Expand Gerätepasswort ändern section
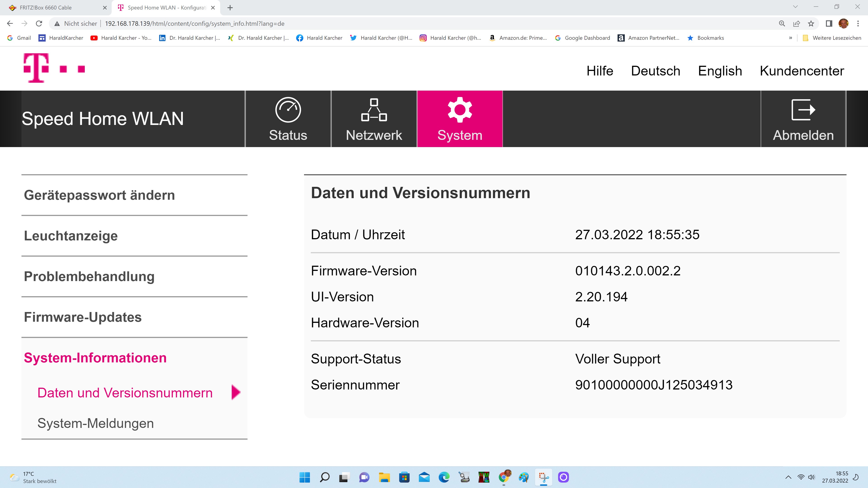Screen dimensions: 868x488 point(99,195)
